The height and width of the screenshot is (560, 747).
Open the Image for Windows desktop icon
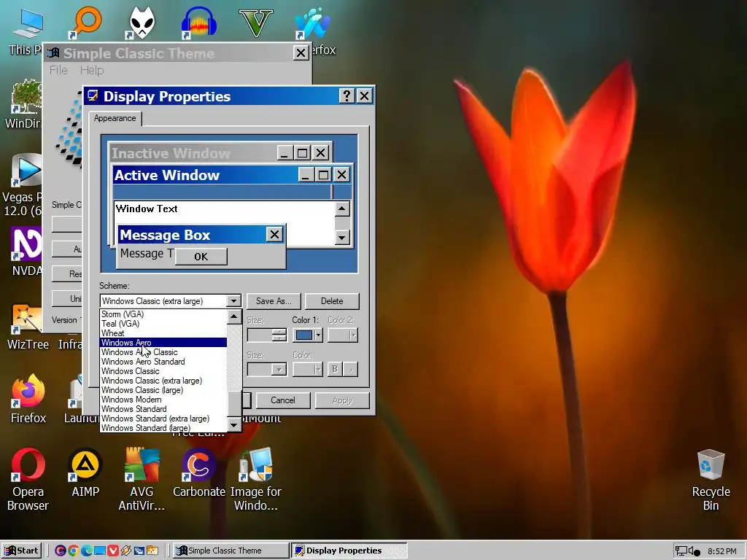point(256,464)
